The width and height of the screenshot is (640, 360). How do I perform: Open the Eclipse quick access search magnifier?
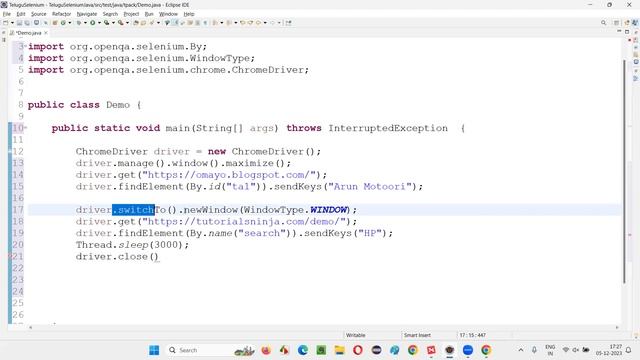click(603, 23)
